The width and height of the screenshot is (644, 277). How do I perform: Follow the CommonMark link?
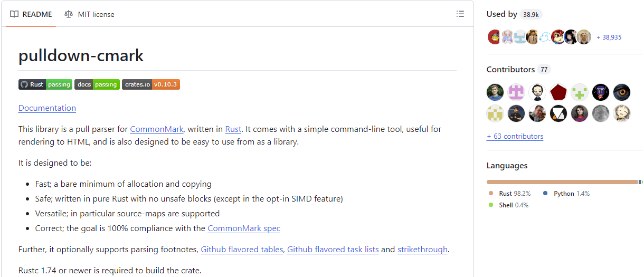click(157, 129)
